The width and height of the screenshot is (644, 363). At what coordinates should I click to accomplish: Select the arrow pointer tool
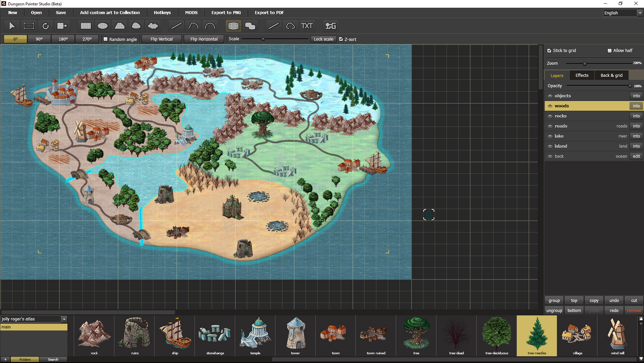12,26
